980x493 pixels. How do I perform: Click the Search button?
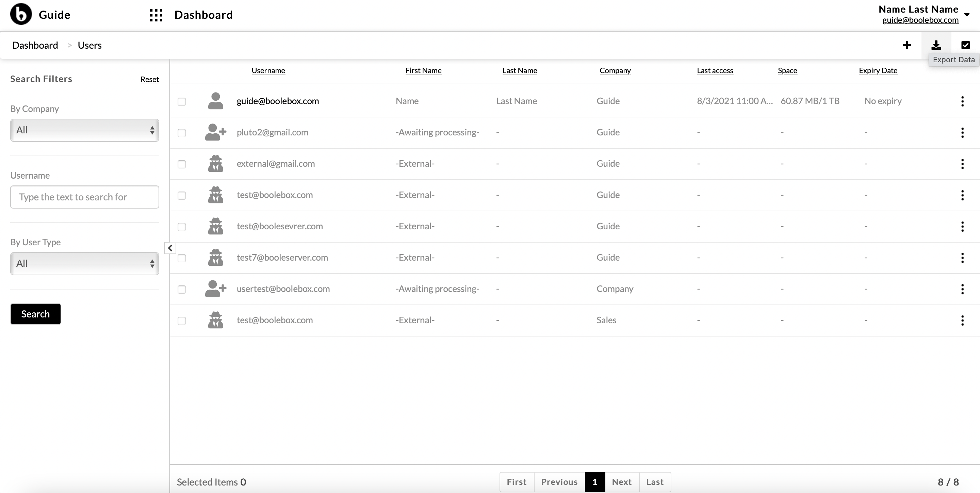coord(35,314)
